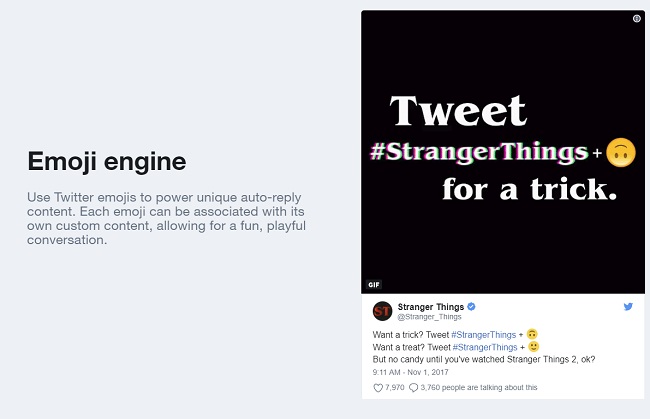Open #StrangerThings hashtag in the trick line
This screenshot has height=419, width=650.
click(x=484, y=332)
